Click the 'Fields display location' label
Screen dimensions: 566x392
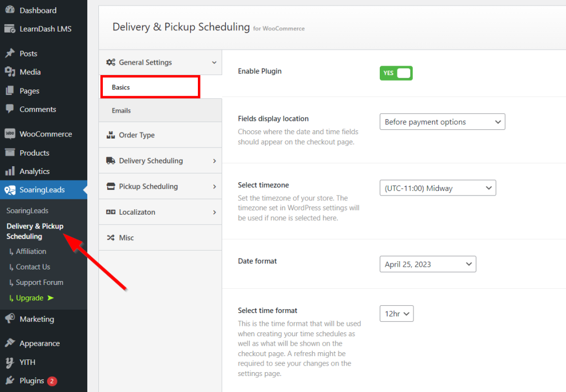tap(273, 119)
